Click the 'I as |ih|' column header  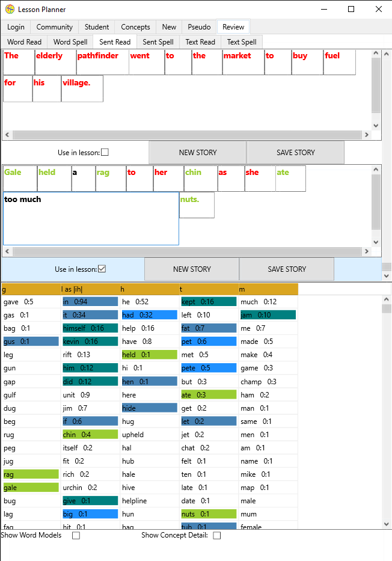tap(91, 289)
